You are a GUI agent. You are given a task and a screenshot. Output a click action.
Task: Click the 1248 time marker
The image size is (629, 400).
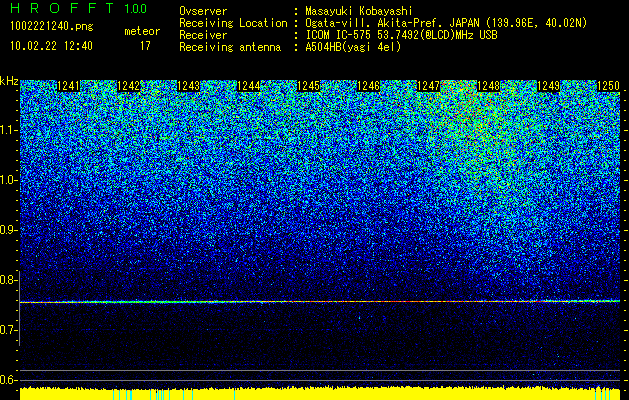coord(488,86)
